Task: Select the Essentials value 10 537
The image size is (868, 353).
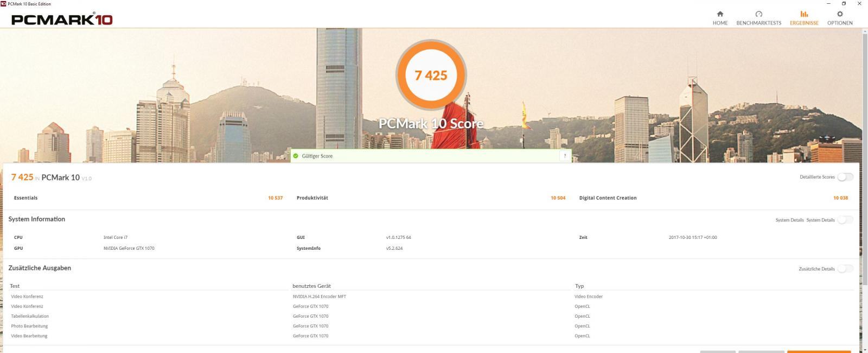Action: click(x=275, y=198)
